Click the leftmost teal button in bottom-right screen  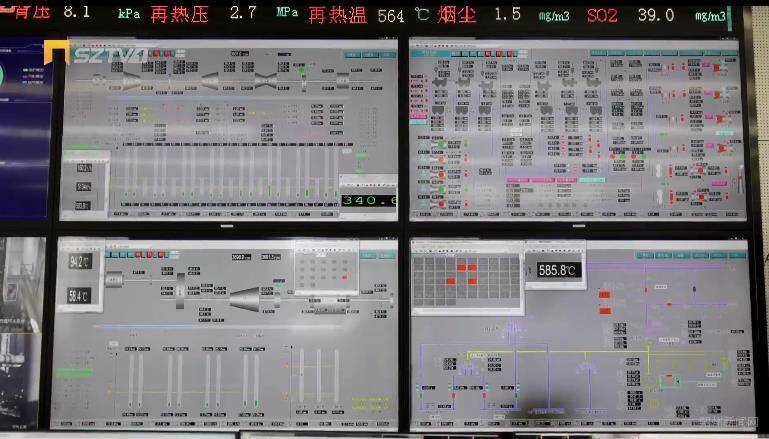tap(644, 256)
